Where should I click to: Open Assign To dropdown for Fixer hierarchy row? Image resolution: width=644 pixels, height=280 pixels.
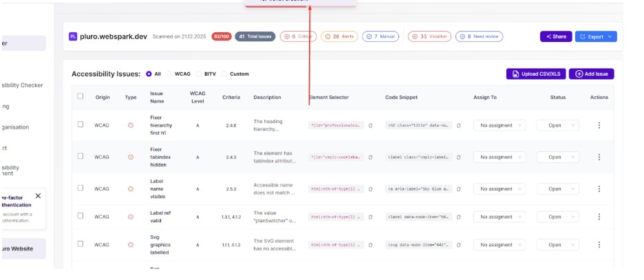click(x=500, y=125)
